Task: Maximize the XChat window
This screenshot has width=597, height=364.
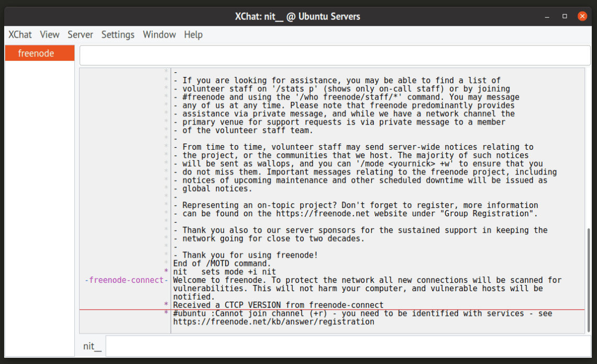Action: tap(565, 17)
